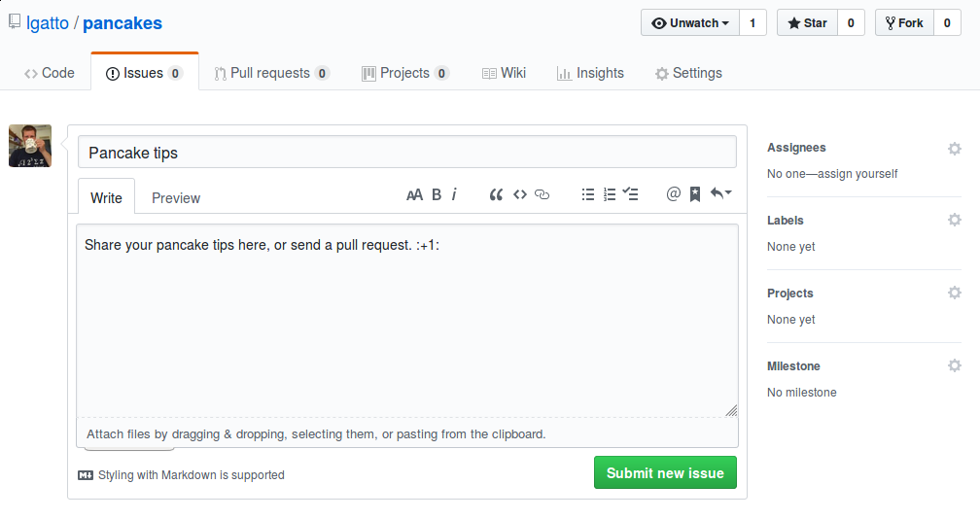View watchers count 1
The width and height of the screenshot is (980, 519).
[x=752, y=23]
